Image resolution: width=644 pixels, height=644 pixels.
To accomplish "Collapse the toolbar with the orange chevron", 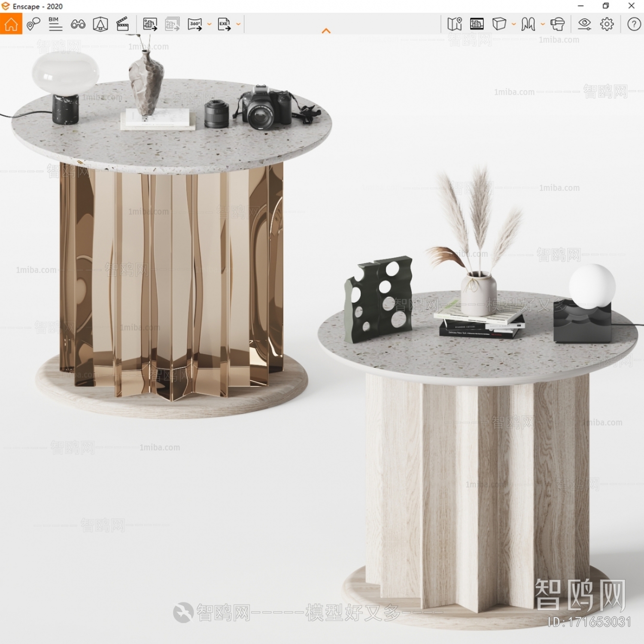I will point(326,31).
